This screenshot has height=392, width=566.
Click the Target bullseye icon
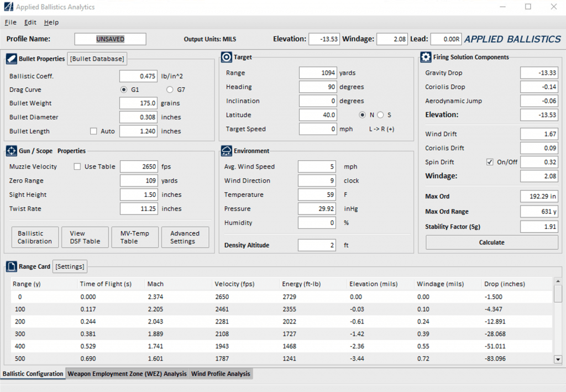point(226,57)
